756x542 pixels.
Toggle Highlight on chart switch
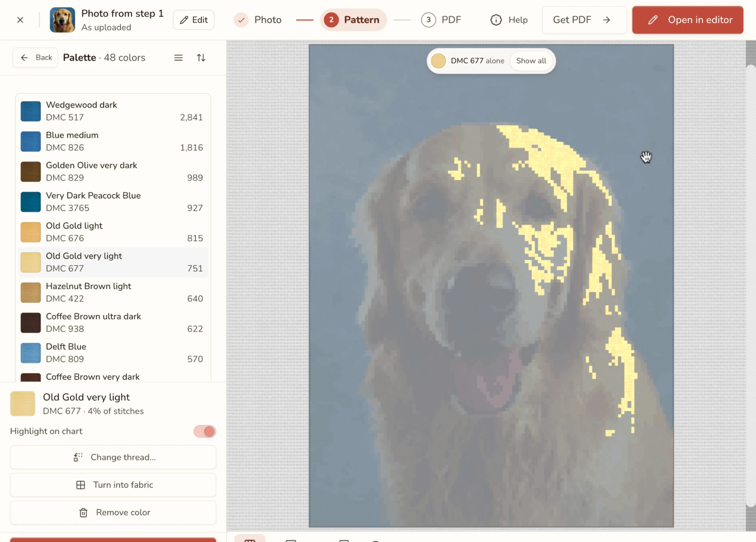pyautogui.click(x=204, y=431)
